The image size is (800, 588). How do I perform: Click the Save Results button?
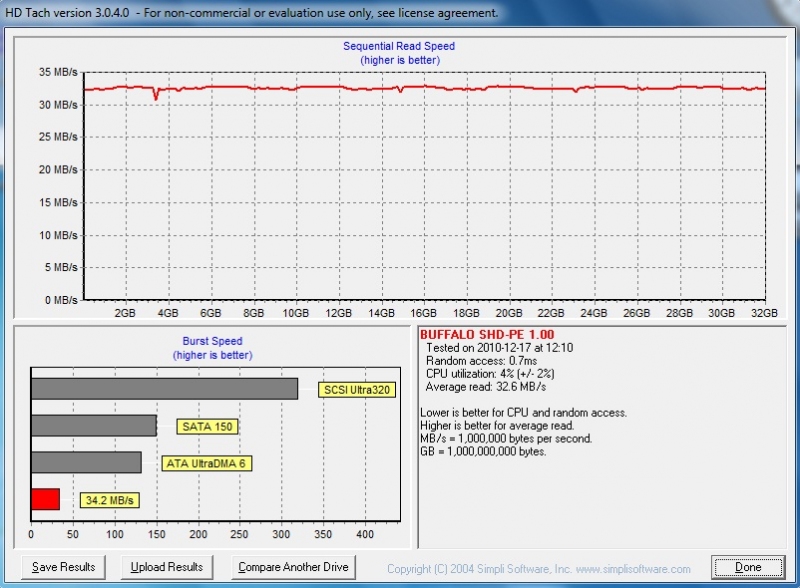[63, 567]
